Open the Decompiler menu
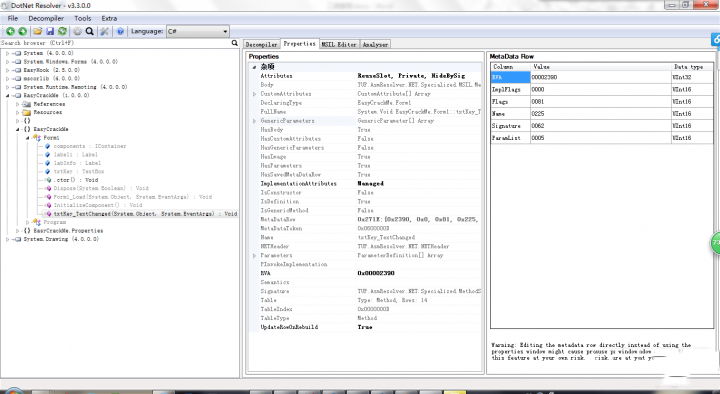The height and width of the screenshot is (394, 720). [x=46, y=18]
